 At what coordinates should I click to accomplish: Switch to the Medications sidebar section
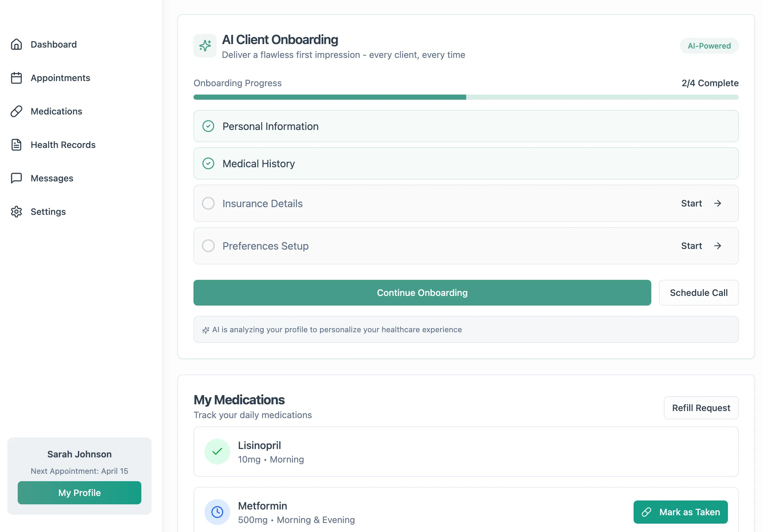pos(56,111)
